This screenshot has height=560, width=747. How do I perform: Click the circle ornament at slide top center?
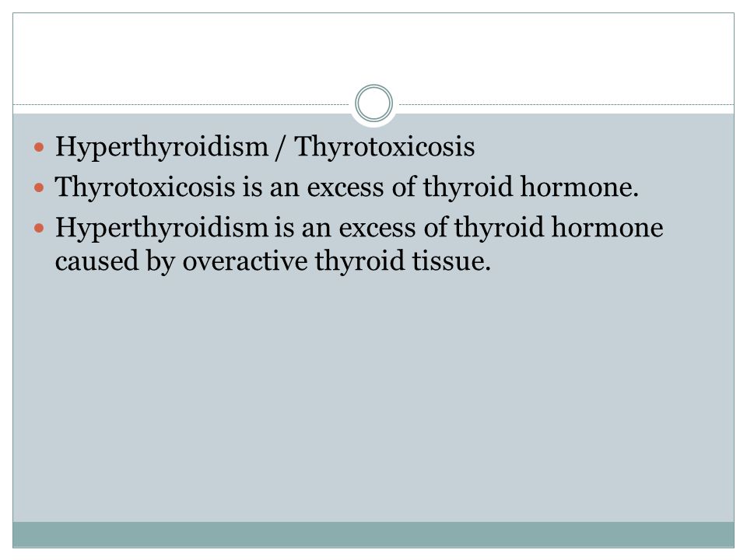point(373,103)
